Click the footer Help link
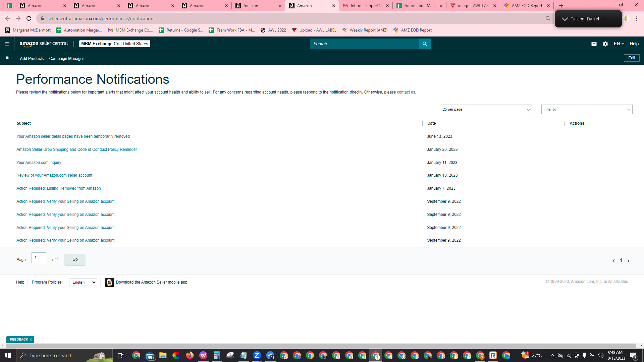 20,282
